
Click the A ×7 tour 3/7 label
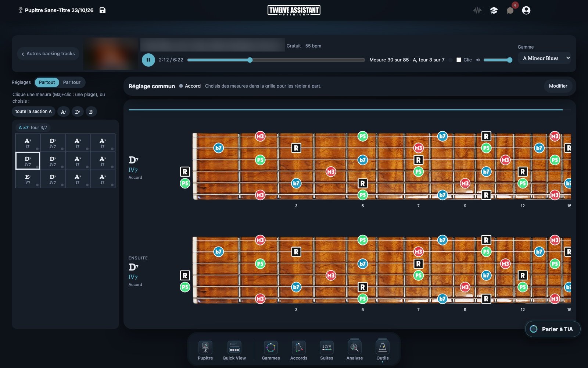33,128
